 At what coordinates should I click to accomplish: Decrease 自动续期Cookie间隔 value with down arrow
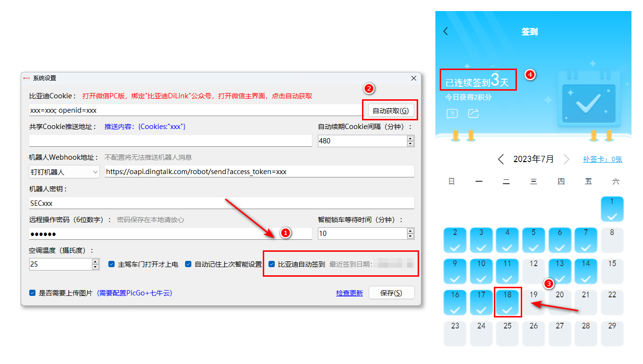(410, 143)
